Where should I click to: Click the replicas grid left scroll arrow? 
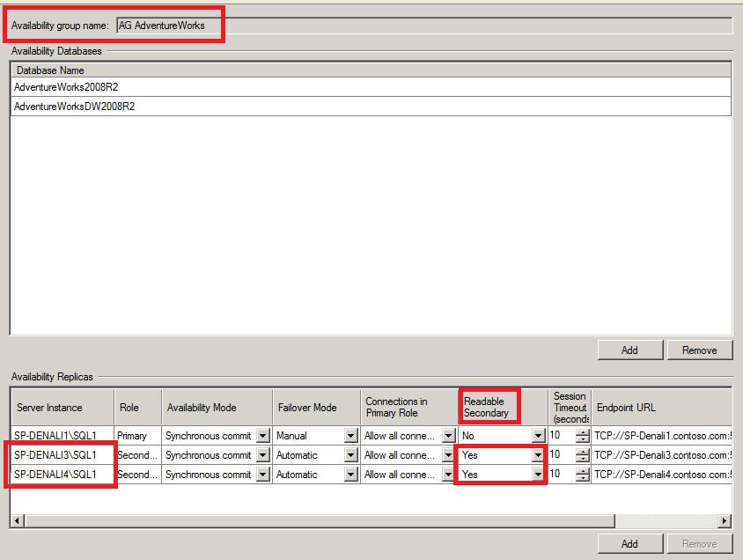[x=18, y=520]
